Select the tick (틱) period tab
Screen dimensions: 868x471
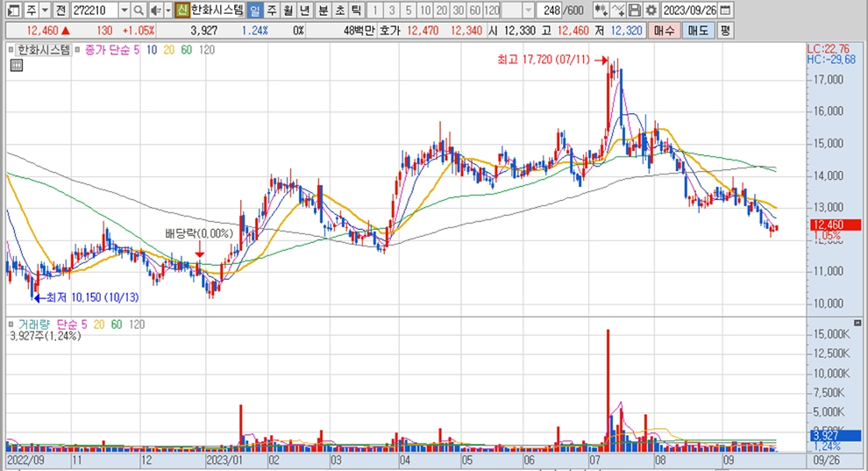pyautogui.click(x=355, y=11)
